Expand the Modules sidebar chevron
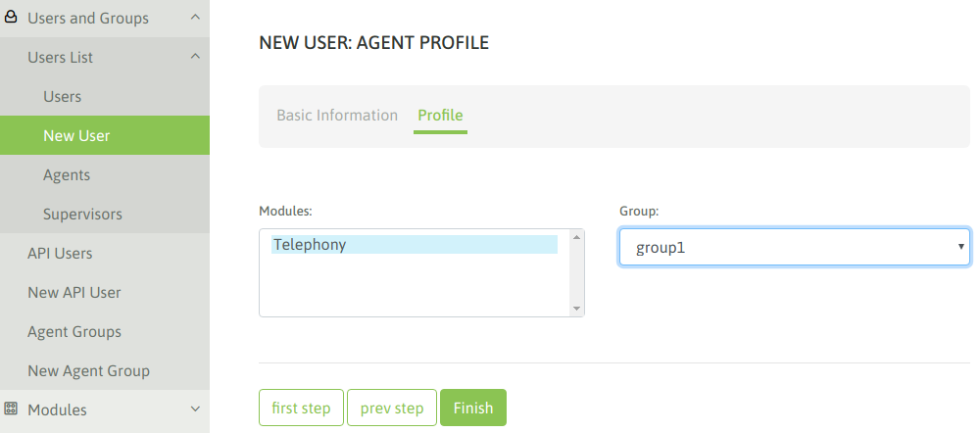Screen dimensions: 980x433 (x=195, y=409)
